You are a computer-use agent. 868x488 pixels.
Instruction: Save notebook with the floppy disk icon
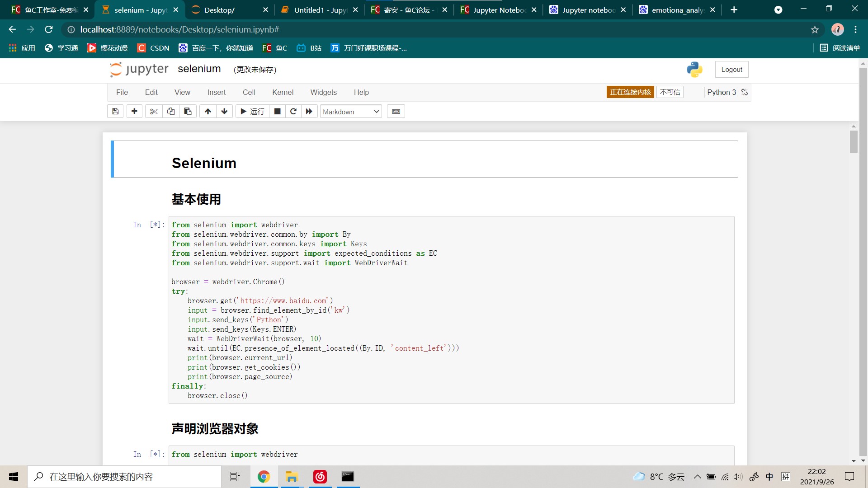click(x=115, y=111)
